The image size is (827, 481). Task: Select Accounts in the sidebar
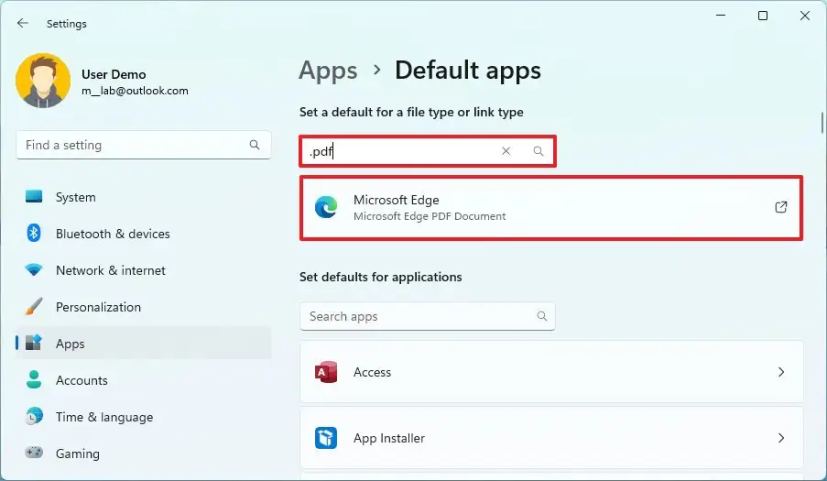point(143,380)
